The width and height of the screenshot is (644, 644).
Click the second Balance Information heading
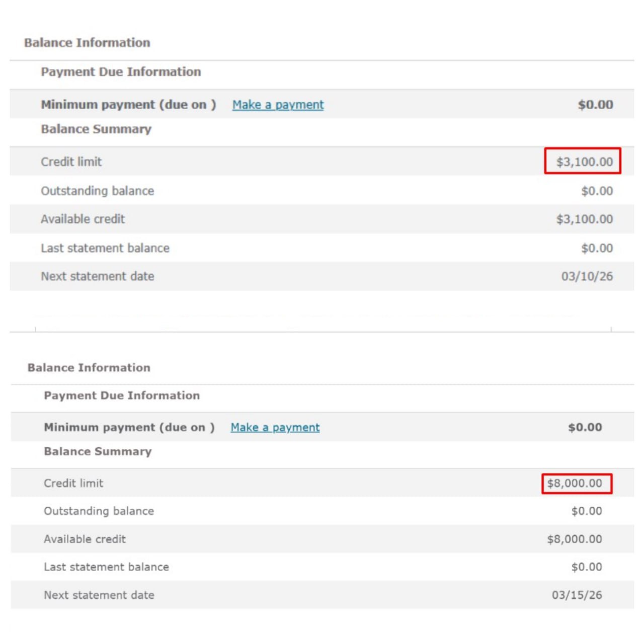point(89,368)
